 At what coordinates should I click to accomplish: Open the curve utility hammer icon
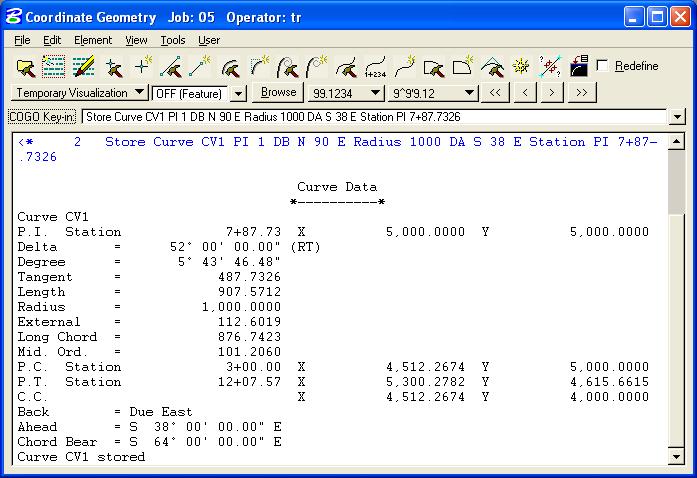(230, 68)
